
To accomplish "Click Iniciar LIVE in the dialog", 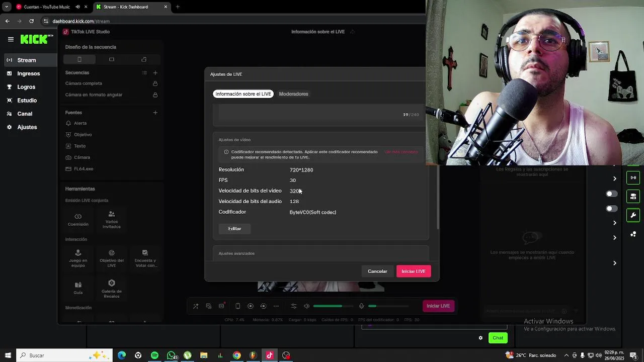I will [x=414, y=271].
